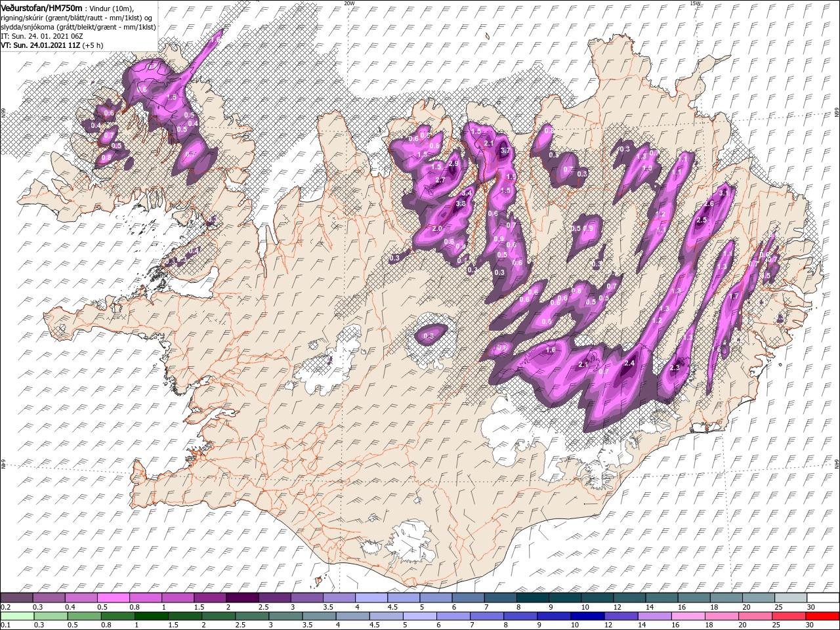The image size is (840, 630).
Task: Click rain legend swatch between 10 and 12
Action: pos(587,616)
